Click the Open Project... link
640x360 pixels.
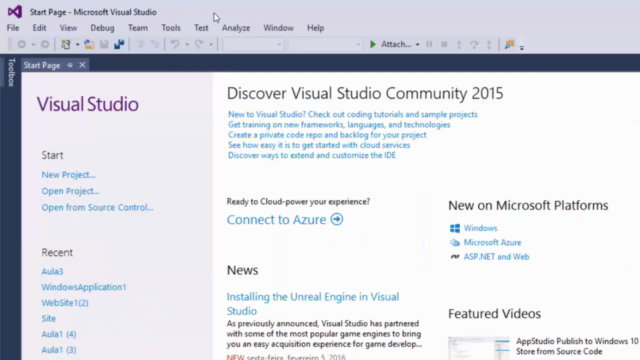(70, 191)
